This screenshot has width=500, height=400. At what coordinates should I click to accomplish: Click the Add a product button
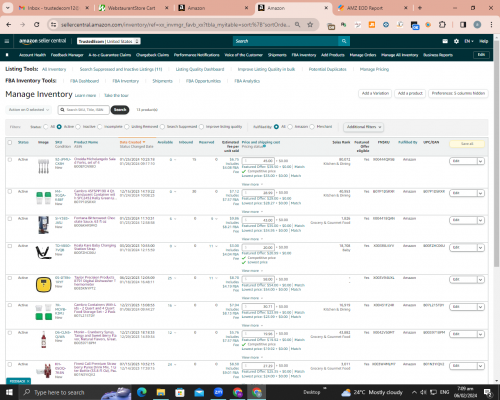click(x=410, y=93)
